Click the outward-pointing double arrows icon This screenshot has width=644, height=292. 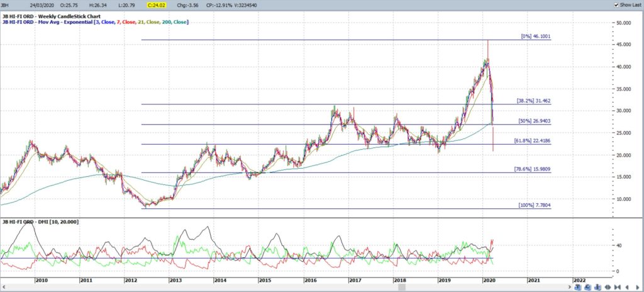click(x=608, y=287)
